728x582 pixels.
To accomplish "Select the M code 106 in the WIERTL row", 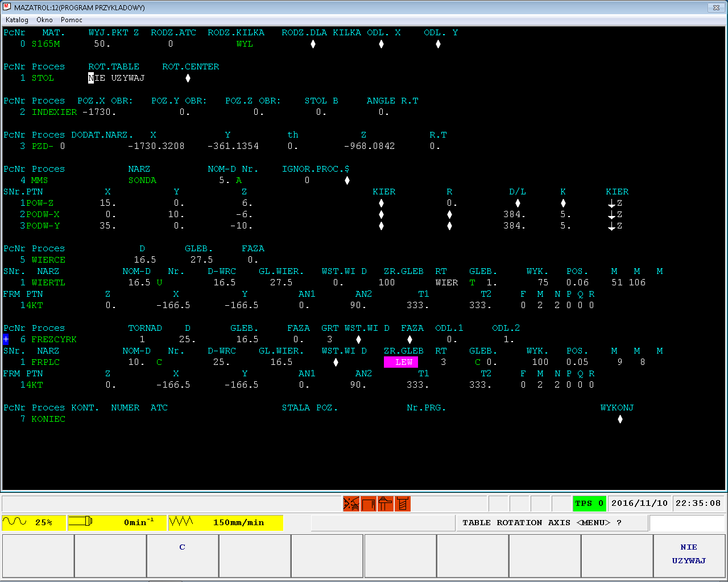I will [637, 282].
